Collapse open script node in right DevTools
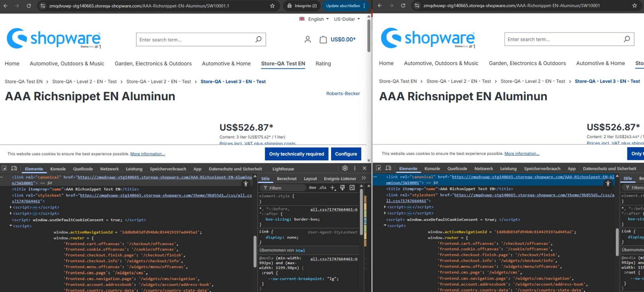644x292 pixels. (385, 225)
